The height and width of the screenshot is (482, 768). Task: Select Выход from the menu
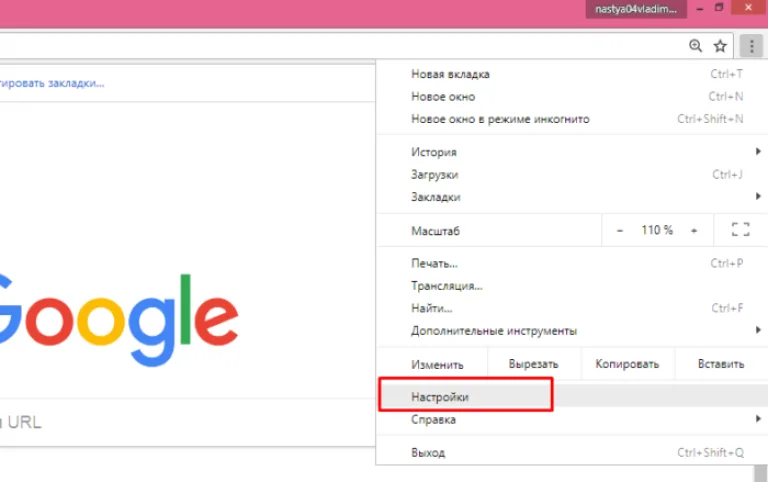click(572, 453)
